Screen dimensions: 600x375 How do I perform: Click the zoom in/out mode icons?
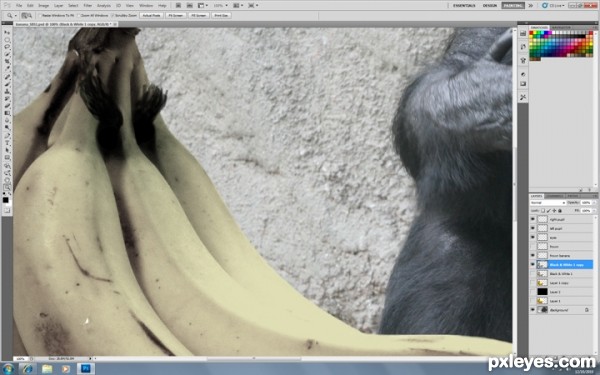coord(26,15)
